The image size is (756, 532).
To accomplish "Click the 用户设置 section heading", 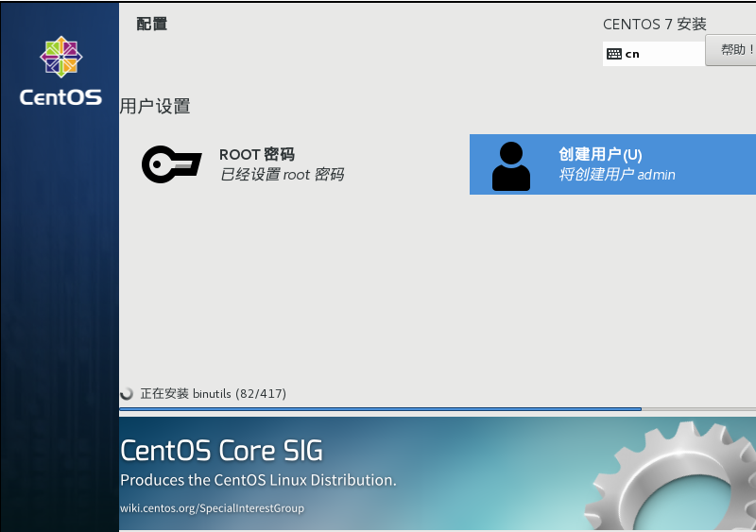I will [155, 106].
